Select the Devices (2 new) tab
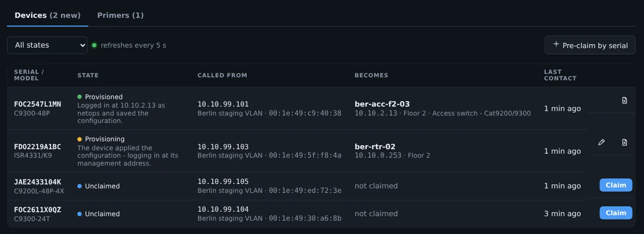Image resolution: width=644 pixels, height=234 pixels. pos(48,15)
